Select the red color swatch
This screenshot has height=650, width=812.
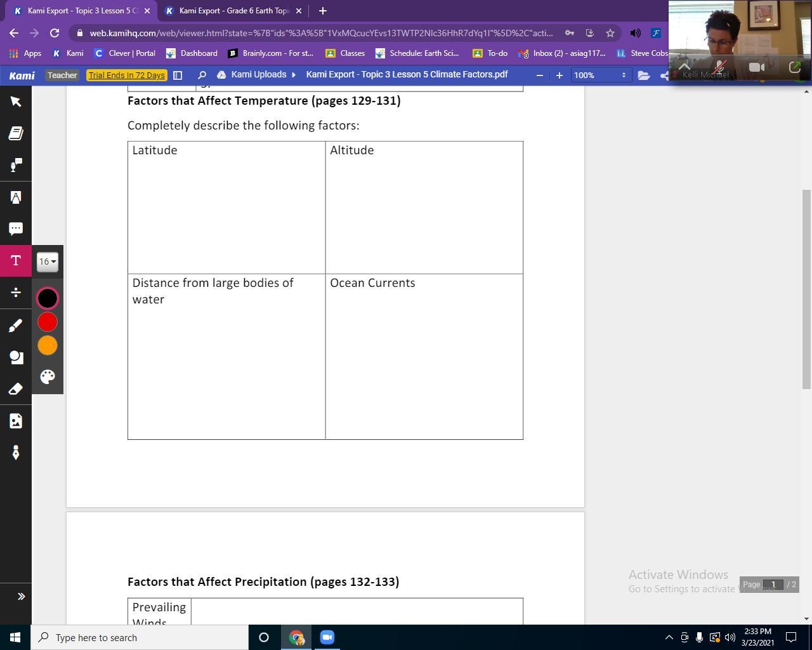(48, 322)
